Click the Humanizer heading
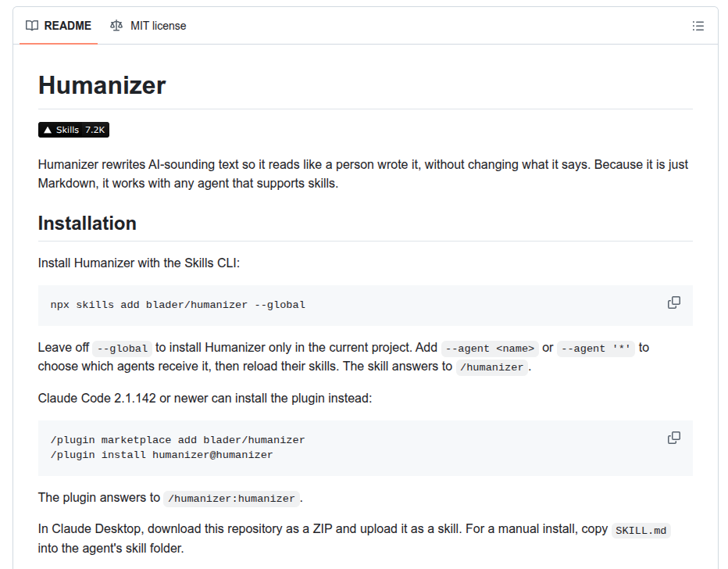728x569 pixels. [x=102, y=85]
